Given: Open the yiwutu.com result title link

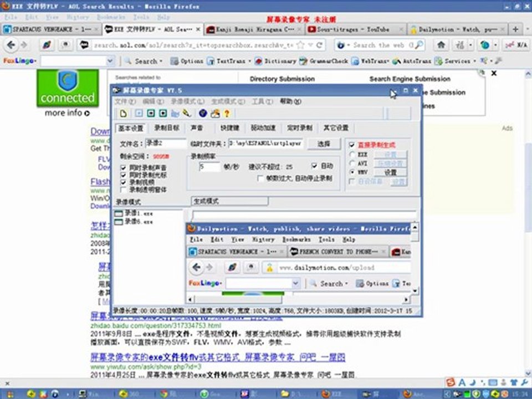Looking at the screenshot, I should tap(218, 357).
